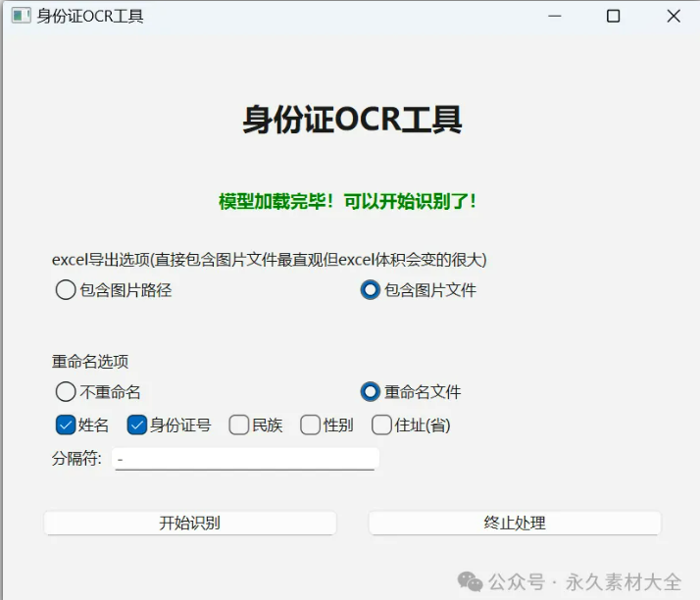Image resolution: width=700 pixels, height=600 pixels.
Task: Click into the 分隔符 text field
Action: point(245,459)
